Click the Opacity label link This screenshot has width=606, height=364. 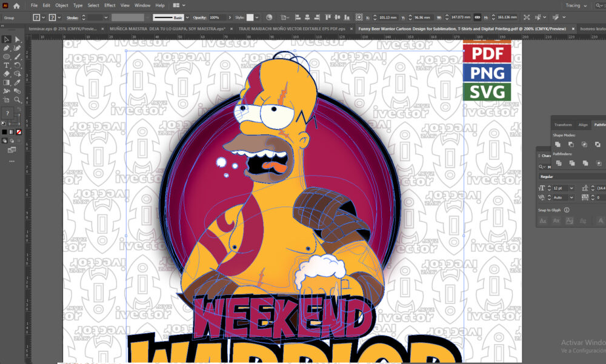[199, 18]
